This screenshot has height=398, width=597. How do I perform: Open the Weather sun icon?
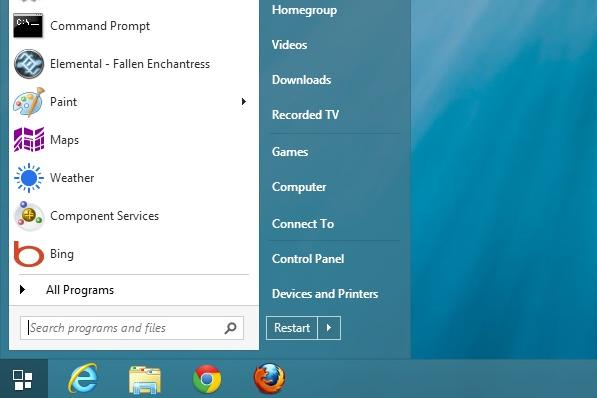(x=29, y=178)
